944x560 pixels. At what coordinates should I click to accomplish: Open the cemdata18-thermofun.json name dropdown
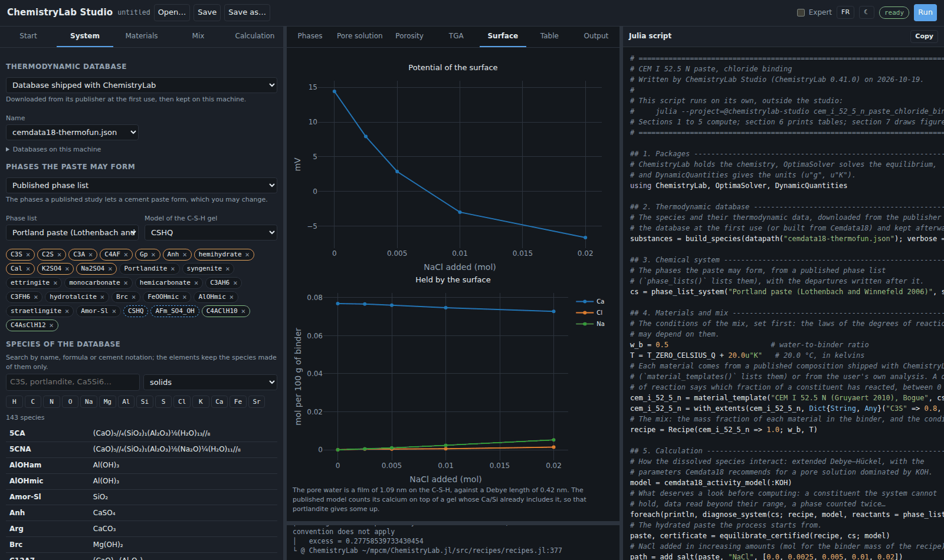72,133
